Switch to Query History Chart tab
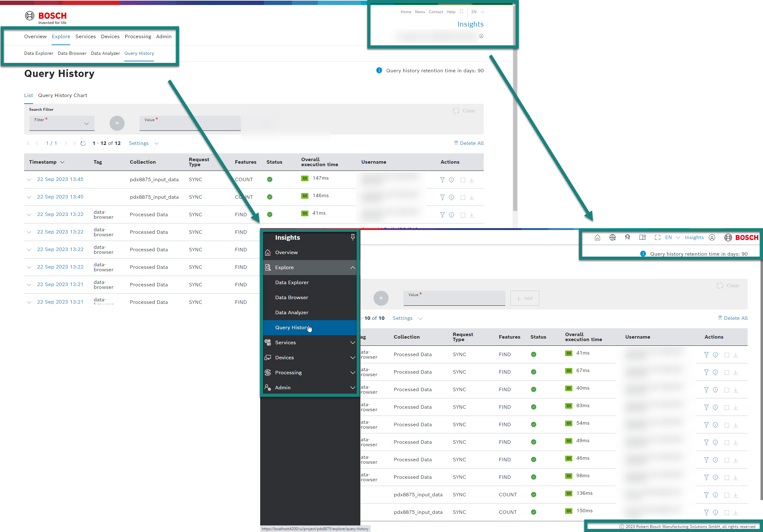 pos(63,95)
